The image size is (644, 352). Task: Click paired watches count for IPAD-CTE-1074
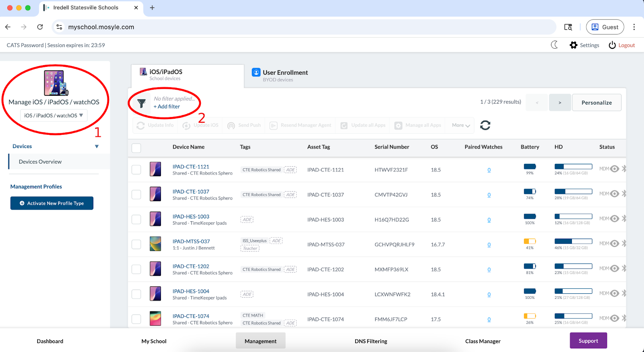click(489, 319)
